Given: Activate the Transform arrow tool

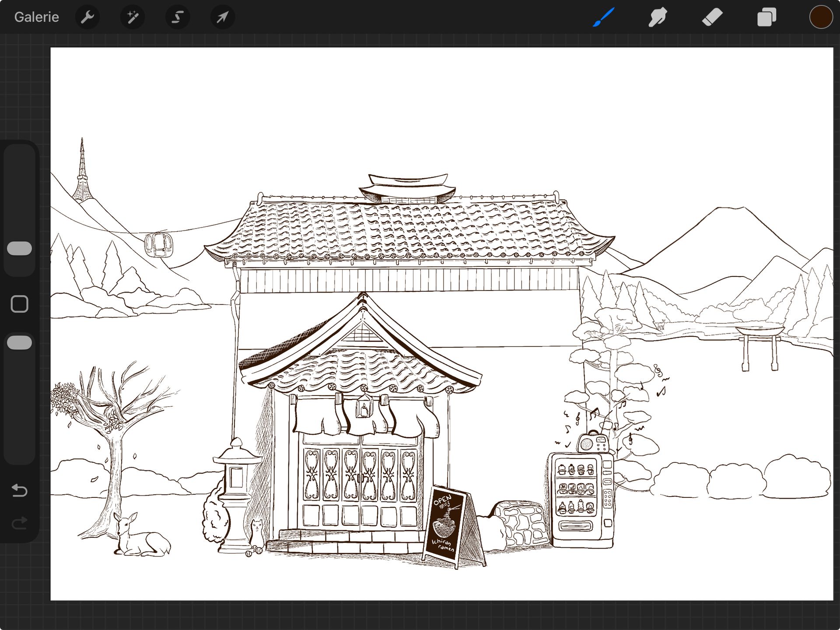Looking at the screenshot, I should coord(223,17).
